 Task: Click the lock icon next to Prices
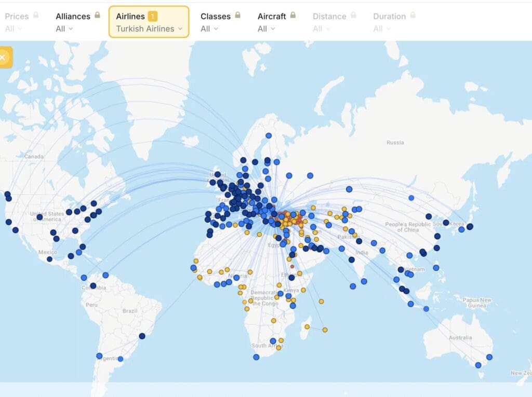36,16
